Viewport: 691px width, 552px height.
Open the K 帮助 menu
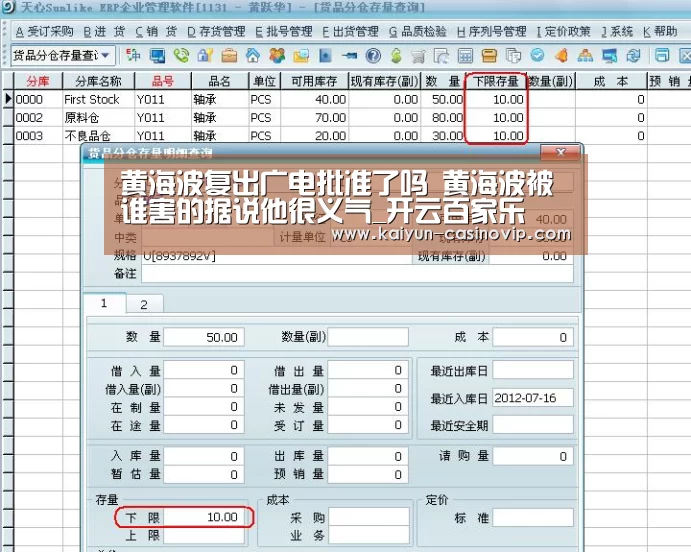click(660, 31)
